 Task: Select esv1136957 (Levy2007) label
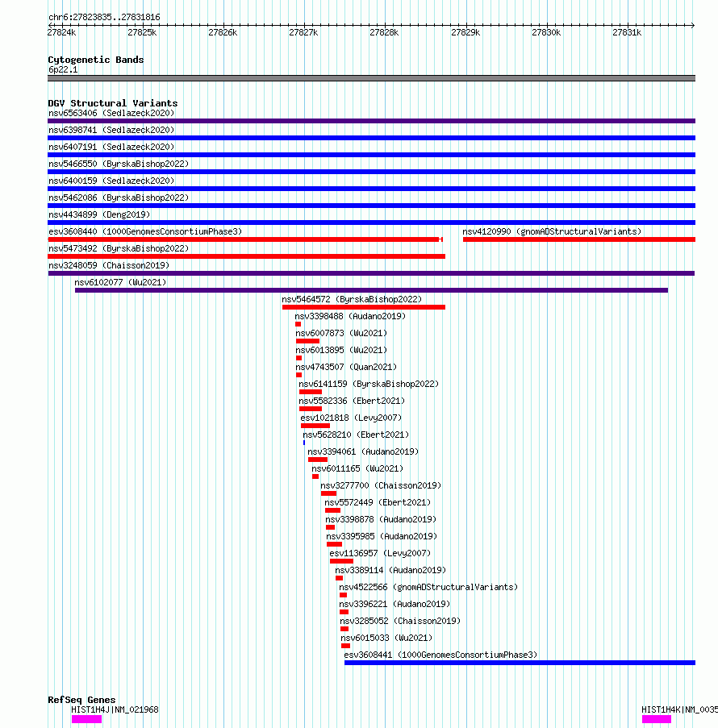pyautogui.click(x=381, y=554)
